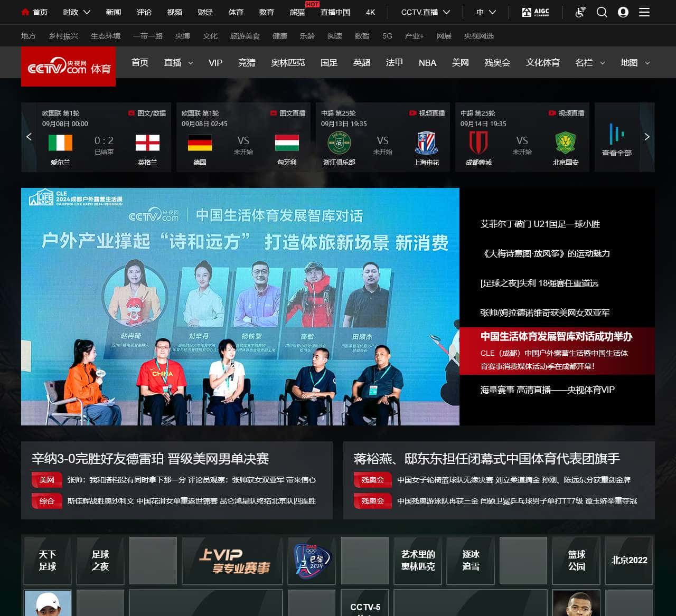The width and height of the screenshot is (676, 616).
Task: Click the 上海申花 team crest
Action: (426, 143)
